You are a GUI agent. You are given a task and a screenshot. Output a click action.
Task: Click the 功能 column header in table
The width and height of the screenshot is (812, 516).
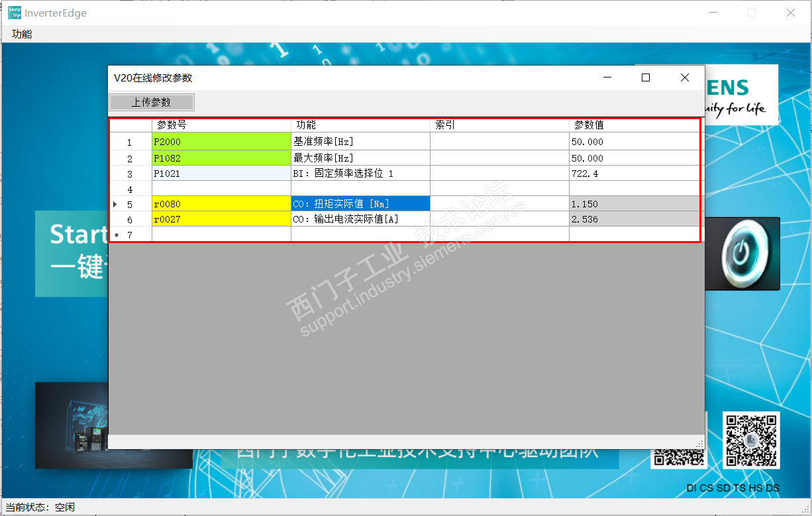pos(360,125)
